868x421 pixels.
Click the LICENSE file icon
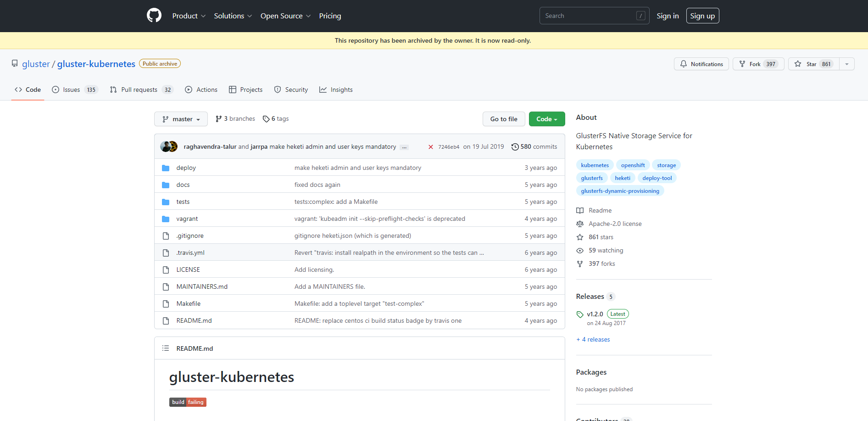166,270
